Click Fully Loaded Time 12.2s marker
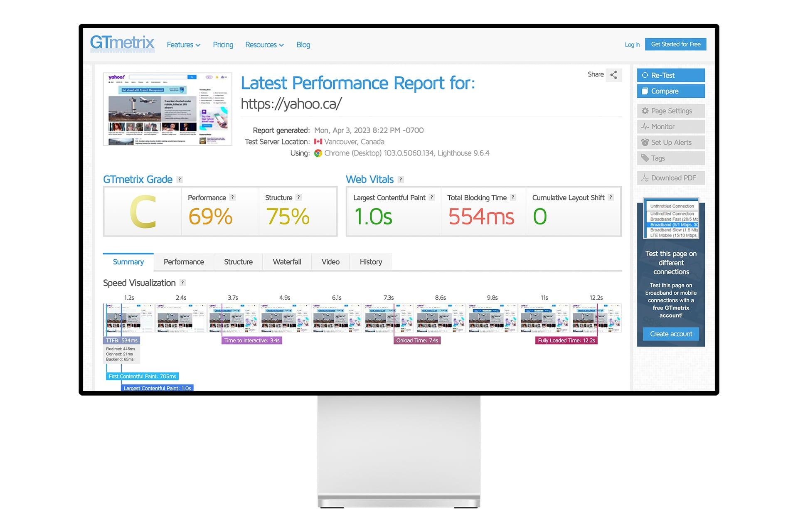The image size is (798, 532). (x=566, y=340)
